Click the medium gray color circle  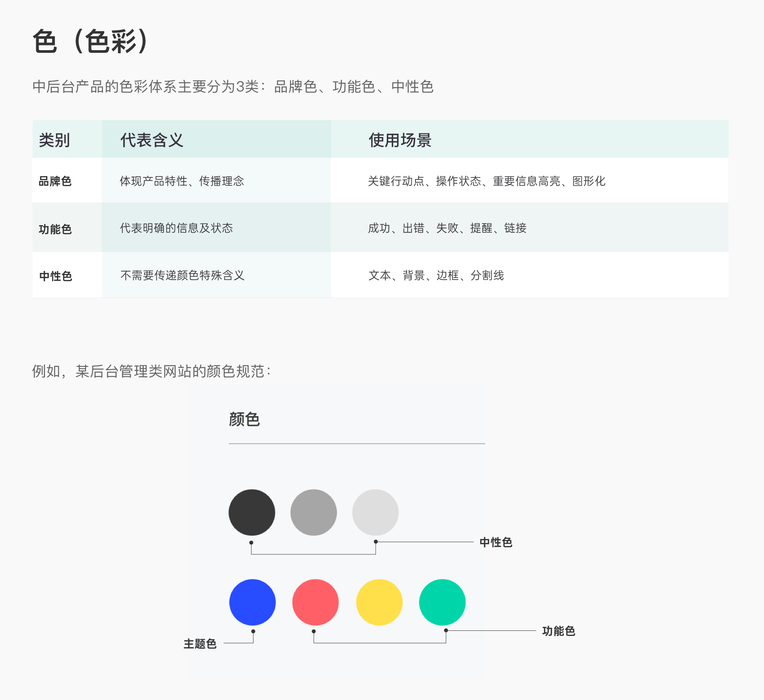[x=314, y=512]
